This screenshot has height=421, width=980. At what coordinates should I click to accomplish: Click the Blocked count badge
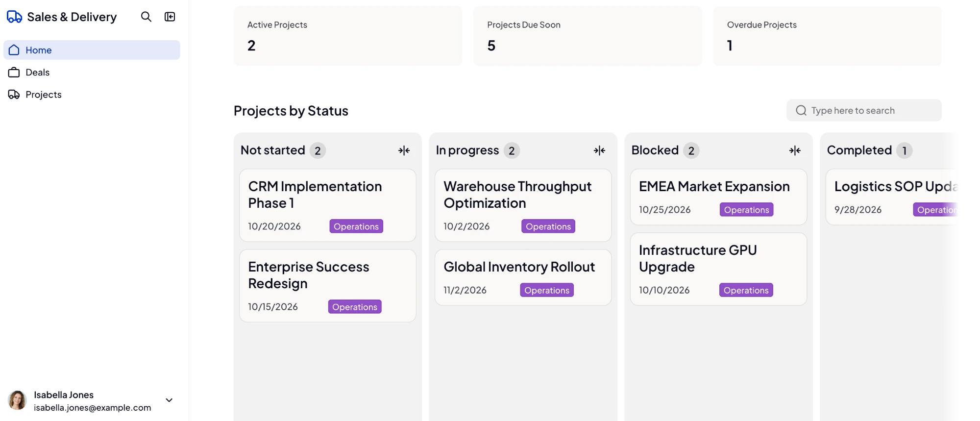(691, 150)
